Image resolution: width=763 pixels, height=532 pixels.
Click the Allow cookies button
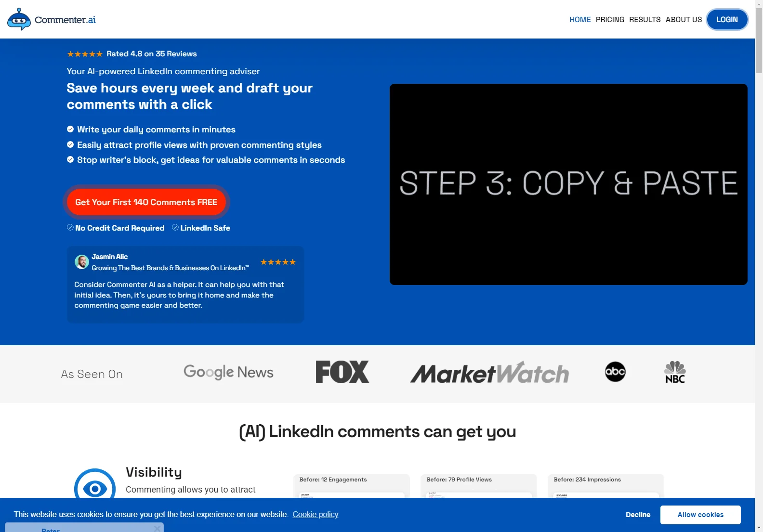point(700,515)
